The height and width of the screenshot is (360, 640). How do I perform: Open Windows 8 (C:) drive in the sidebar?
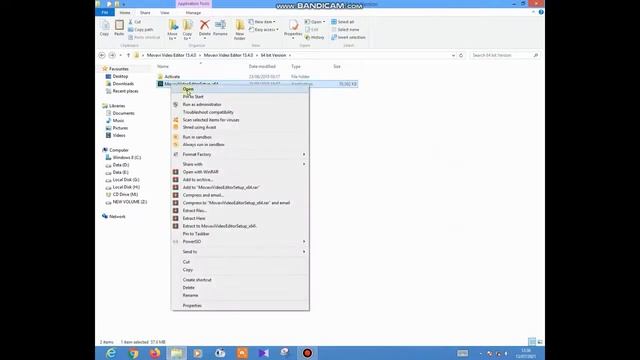click(127, 158)
